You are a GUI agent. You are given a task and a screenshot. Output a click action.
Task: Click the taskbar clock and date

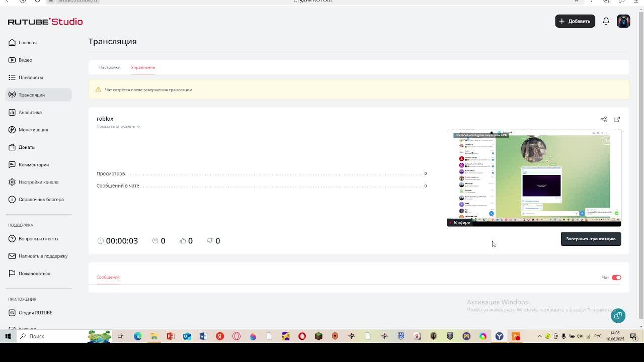615,336
